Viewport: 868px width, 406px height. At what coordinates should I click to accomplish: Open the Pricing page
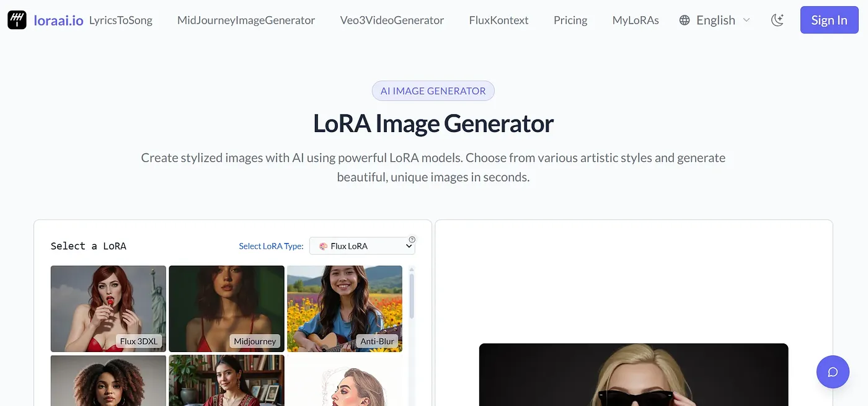(570, 20)
